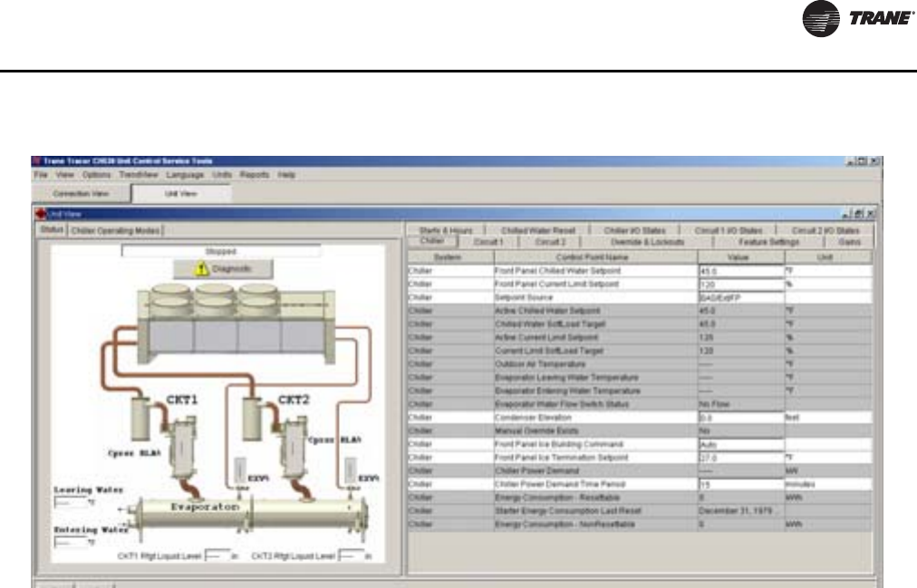Click the CKT2 Rfgt Liquid Level field
This screenshot has width=917, height=588.
[x=351, y=555]
